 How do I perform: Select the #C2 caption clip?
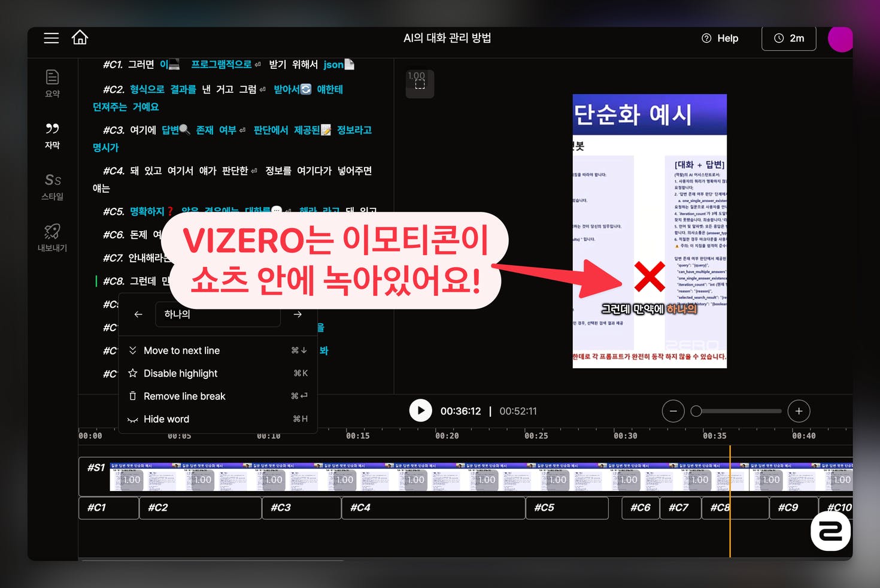201,508
